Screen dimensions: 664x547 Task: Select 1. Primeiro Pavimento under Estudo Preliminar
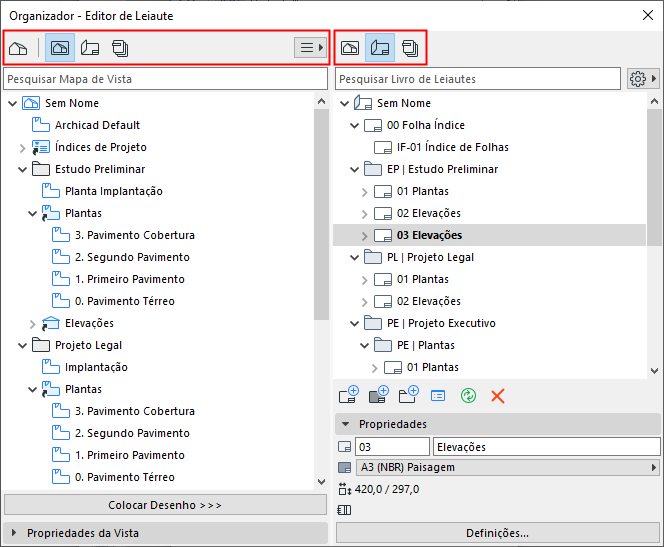[x=130, y=279]
